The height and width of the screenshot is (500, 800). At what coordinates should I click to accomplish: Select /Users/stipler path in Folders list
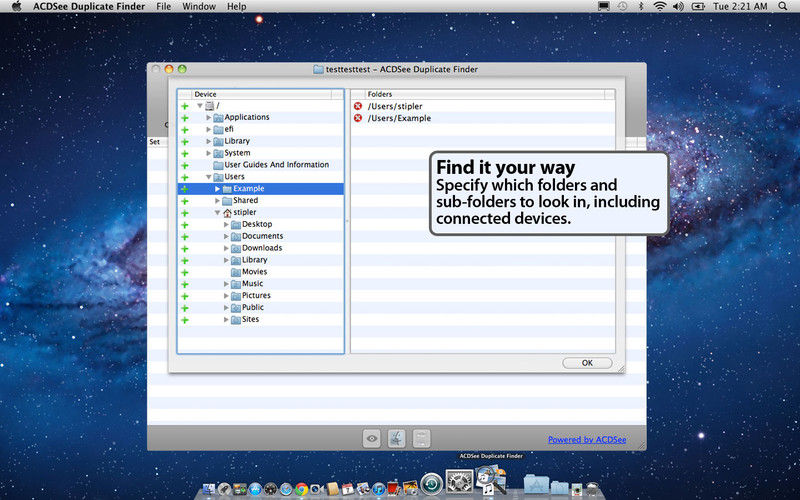coord(395,106)
